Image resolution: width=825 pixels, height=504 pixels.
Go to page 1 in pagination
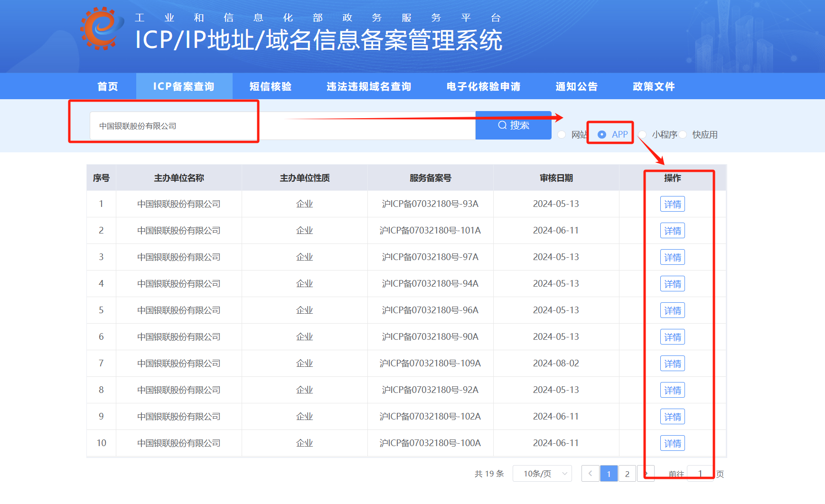[609, 474]
